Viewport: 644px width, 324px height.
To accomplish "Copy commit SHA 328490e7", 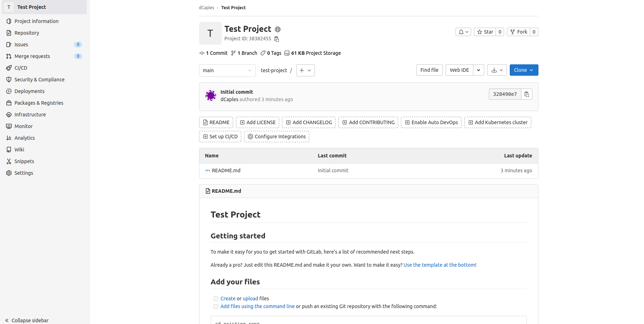I will point(527,94).
